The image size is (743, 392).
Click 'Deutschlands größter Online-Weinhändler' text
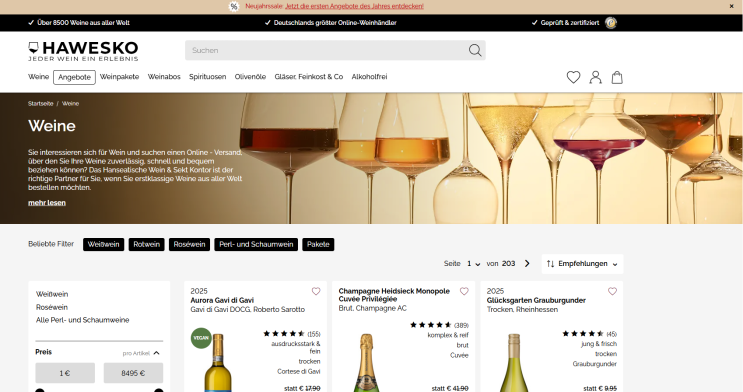[335, 23]
